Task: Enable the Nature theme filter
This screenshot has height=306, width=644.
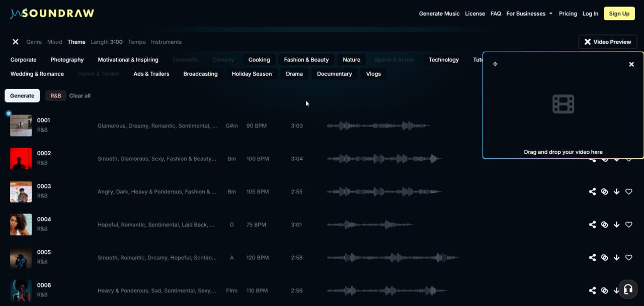Action: (x=351, y=59)
